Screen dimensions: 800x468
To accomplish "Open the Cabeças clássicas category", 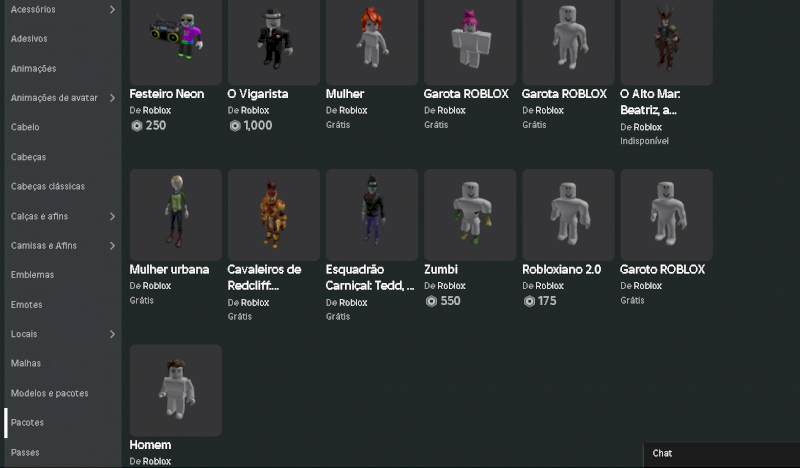I will tap(48, 186).
